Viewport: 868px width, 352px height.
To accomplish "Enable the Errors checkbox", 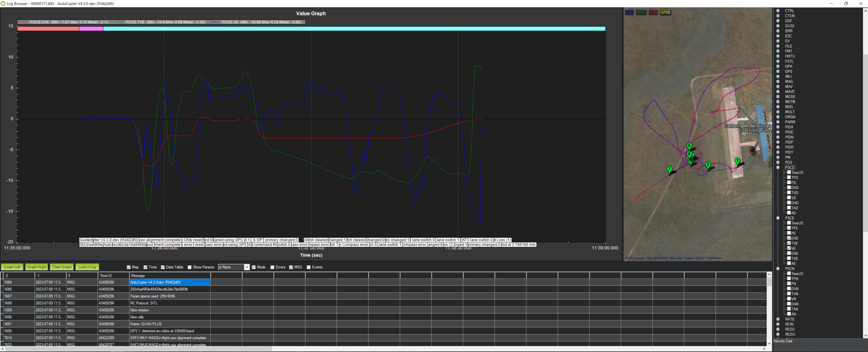I will point(272,267).
